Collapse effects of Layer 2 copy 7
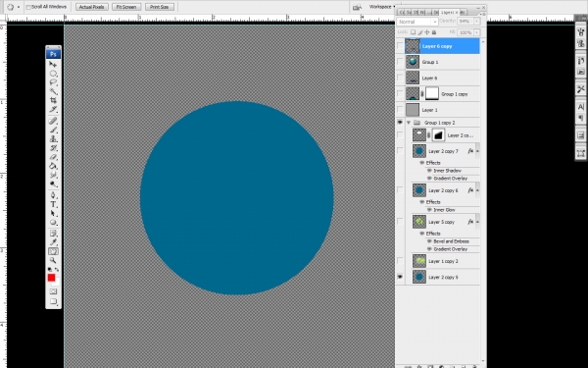 [x=477, y=151]
